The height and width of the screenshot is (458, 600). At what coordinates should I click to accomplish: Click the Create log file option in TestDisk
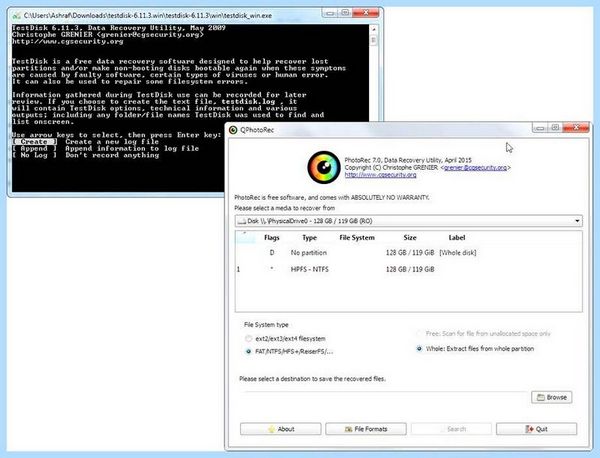point(34,142)
